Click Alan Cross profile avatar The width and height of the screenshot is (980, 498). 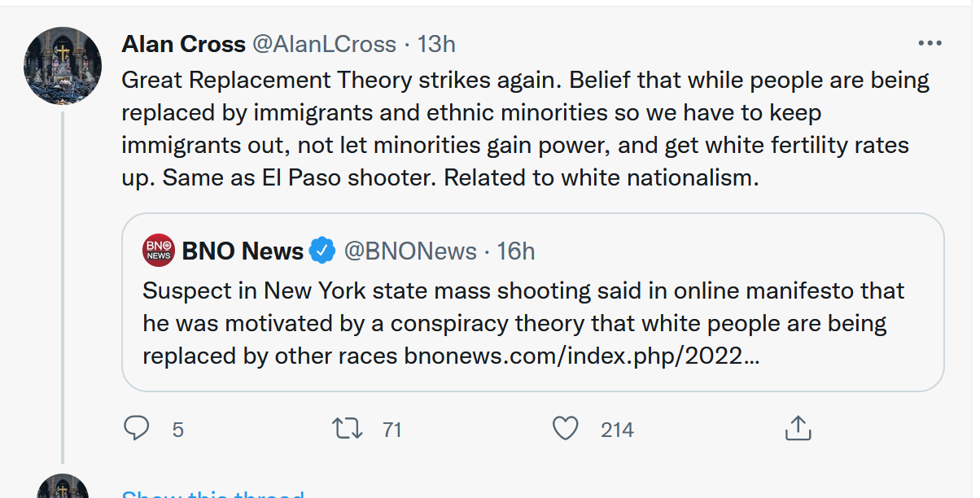coord(63,64)
